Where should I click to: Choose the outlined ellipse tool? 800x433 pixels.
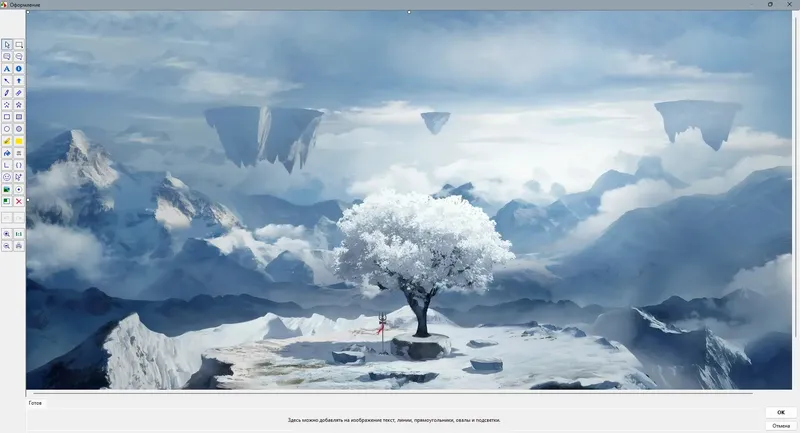(7, 129)
